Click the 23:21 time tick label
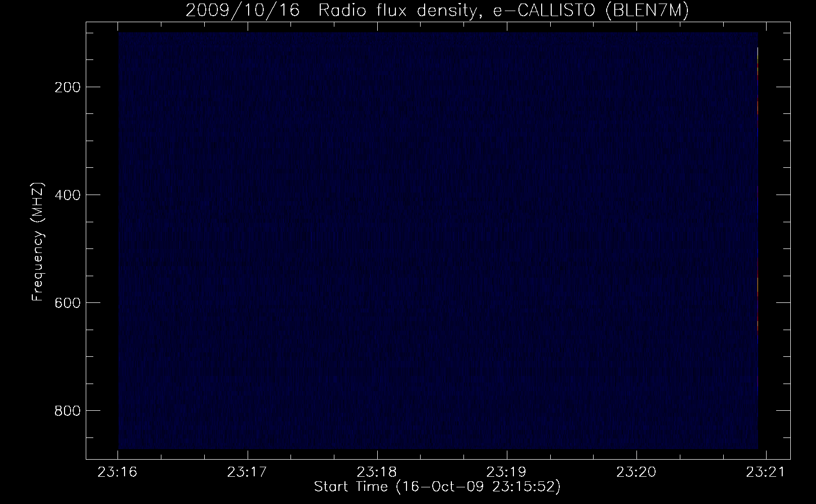Viewport: 816px width, 504px height. pos(766,472)
